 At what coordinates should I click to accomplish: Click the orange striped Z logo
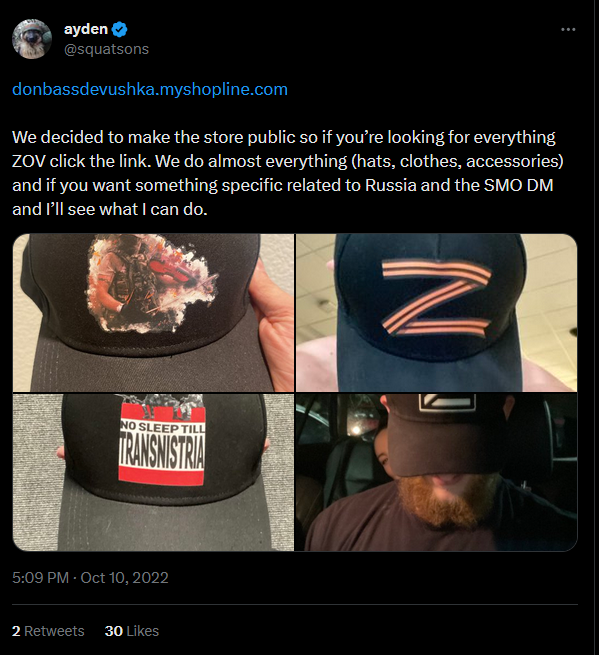(x=437, y=298)
